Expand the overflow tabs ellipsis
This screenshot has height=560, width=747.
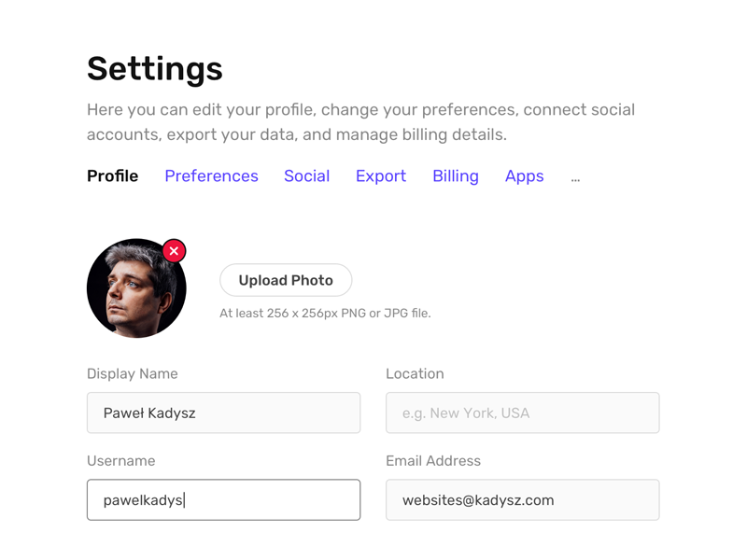(575, 176)
